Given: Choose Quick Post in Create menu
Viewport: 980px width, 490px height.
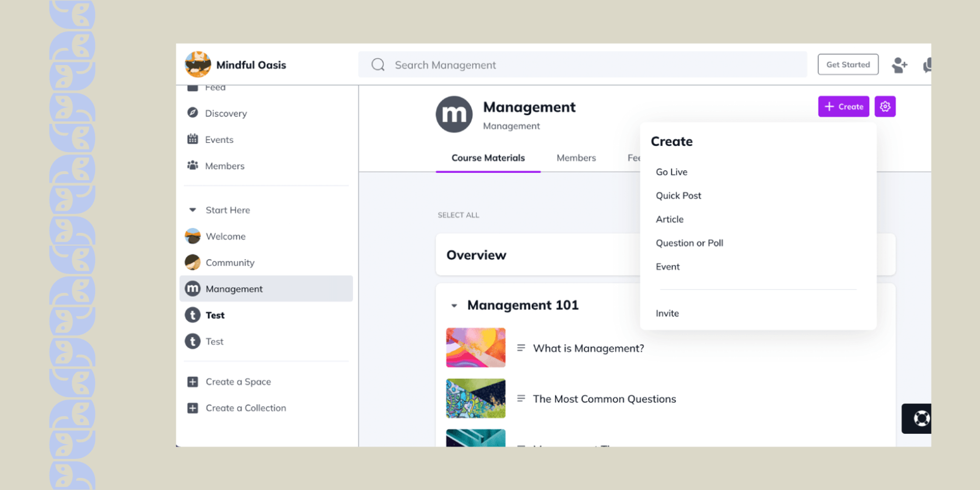Looking at the screenshot, I should 678,195.
